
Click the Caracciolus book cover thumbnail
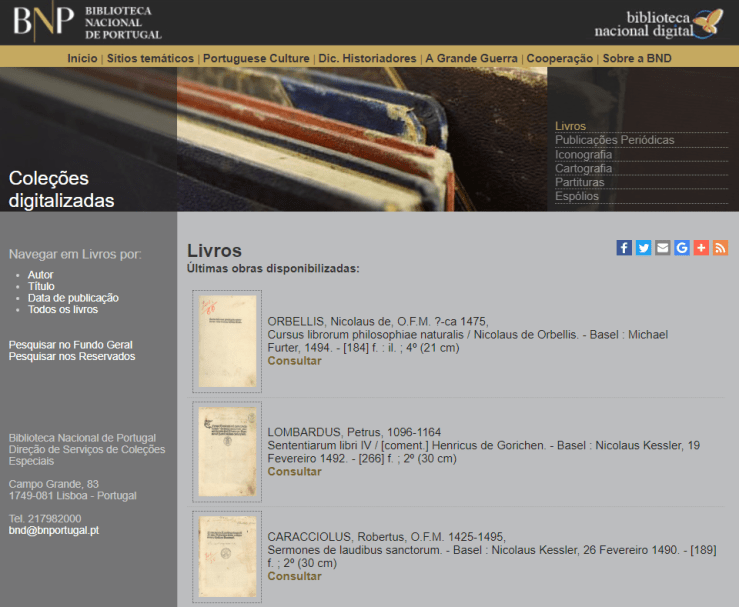[x=227, y=556]
